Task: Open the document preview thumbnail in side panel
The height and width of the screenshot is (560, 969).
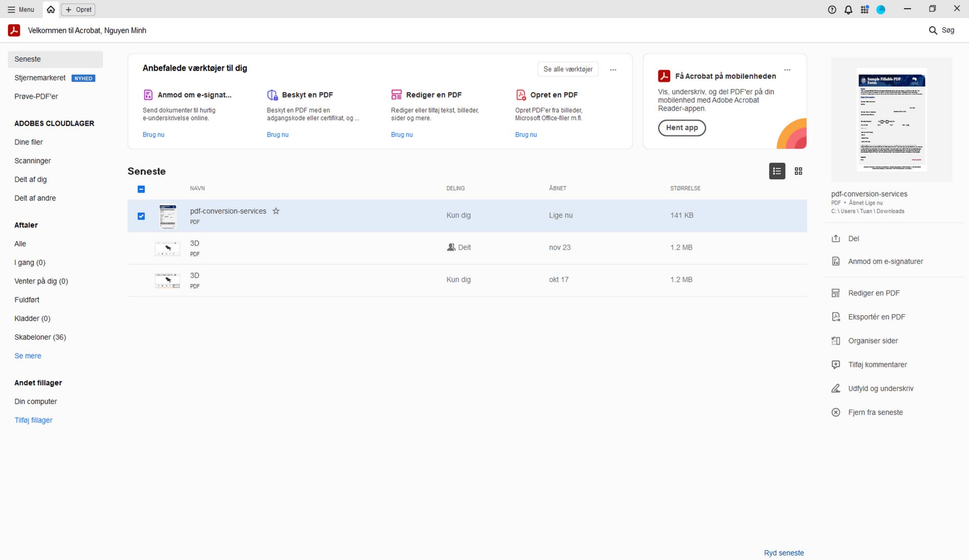Action: click(891, 120)
